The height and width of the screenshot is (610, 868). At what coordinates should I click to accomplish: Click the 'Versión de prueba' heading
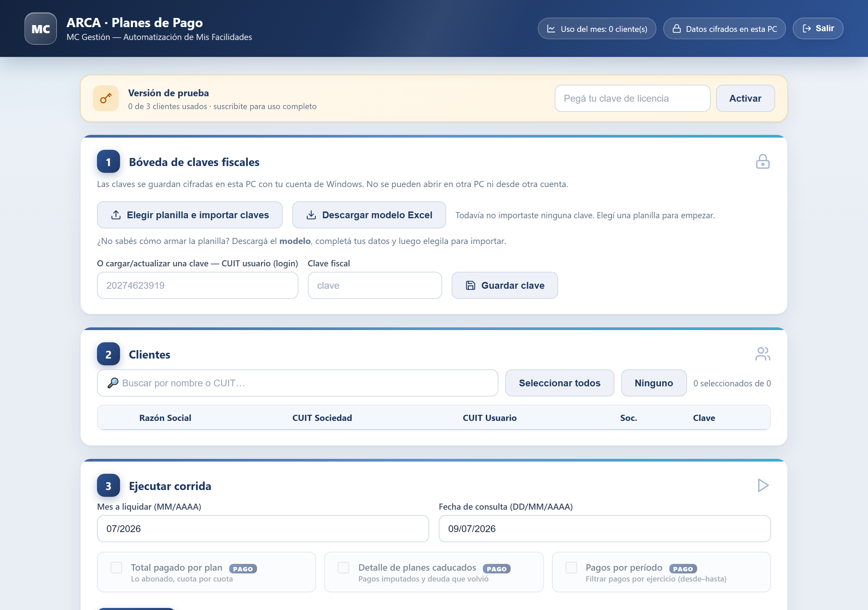click(168, 93)
